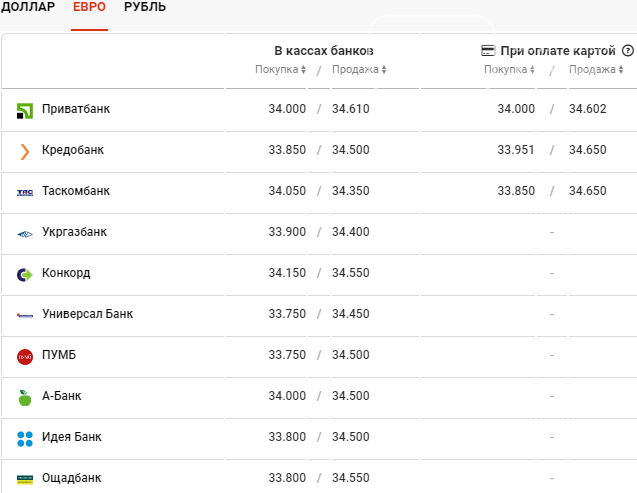Sort by cash desk Покупка column

[x=280, y=69]
